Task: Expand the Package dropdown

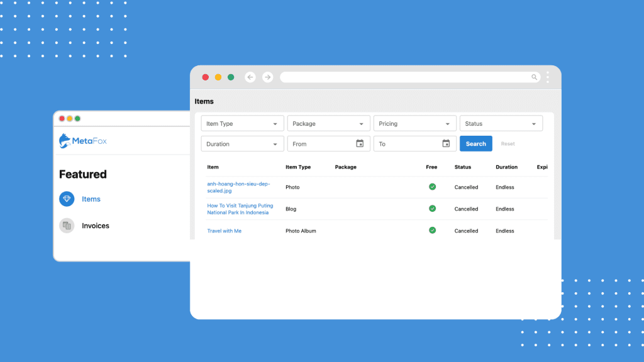Action: pos(328,124)
